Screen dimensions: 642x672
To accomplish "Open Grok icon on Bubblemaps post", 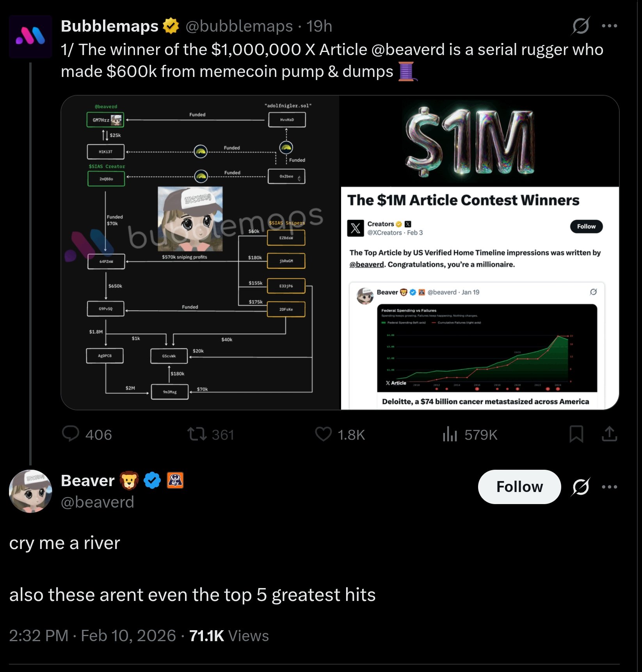I will tap(581, 26).
